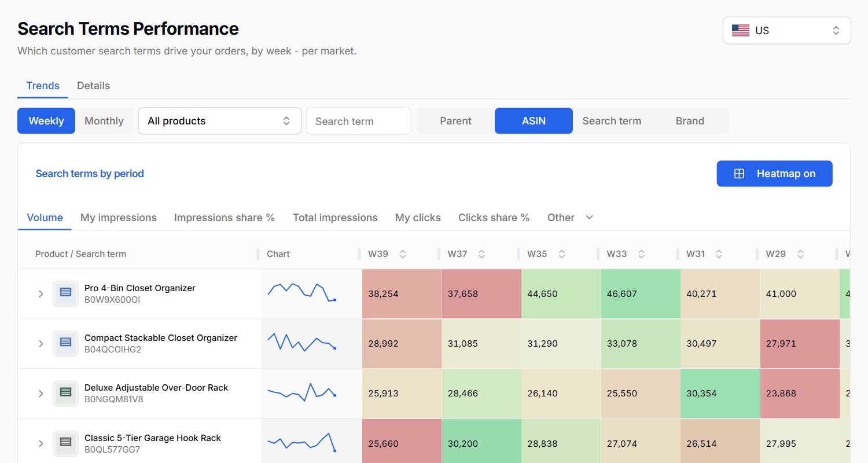Click the Classic 5-Tier Garage Hook Rack icon
Image resolution: width=868 pixels, height=463 pixels.
65,443
